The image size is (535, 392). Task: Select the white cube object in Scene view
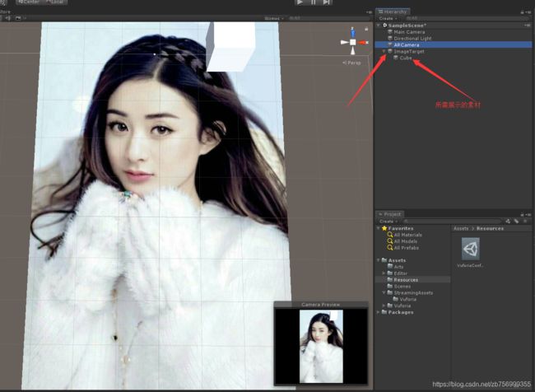(230, 46)
